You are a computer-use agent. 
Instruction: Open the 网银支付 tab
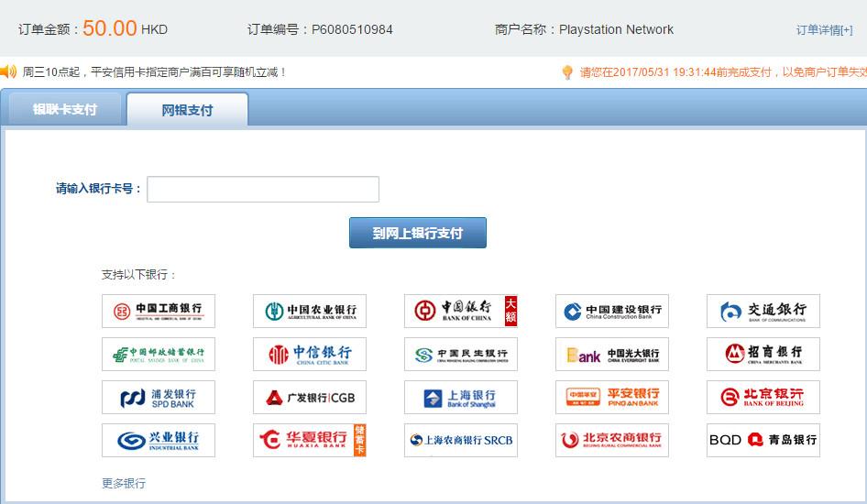(188, 110)
